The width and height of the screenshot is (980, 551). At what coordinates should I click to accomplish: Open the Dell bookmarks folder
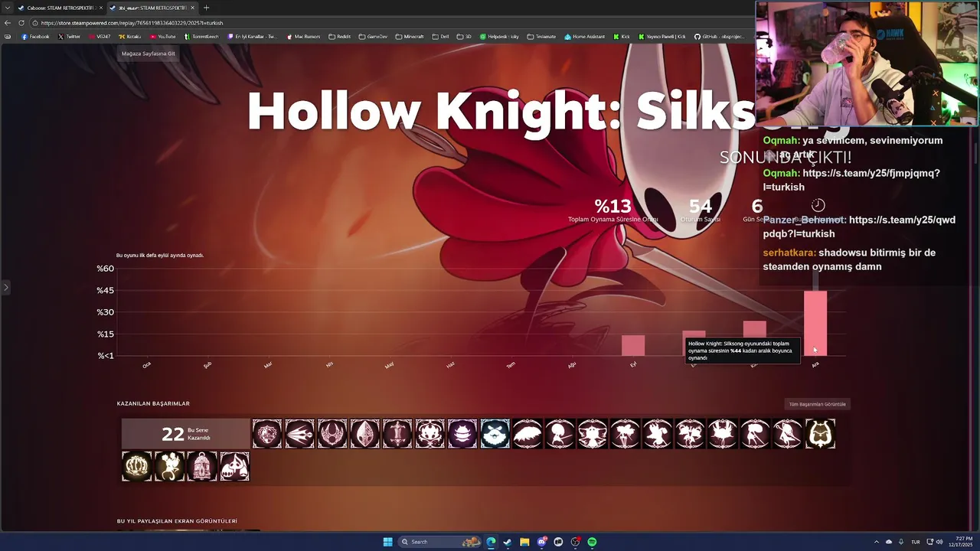440,36
